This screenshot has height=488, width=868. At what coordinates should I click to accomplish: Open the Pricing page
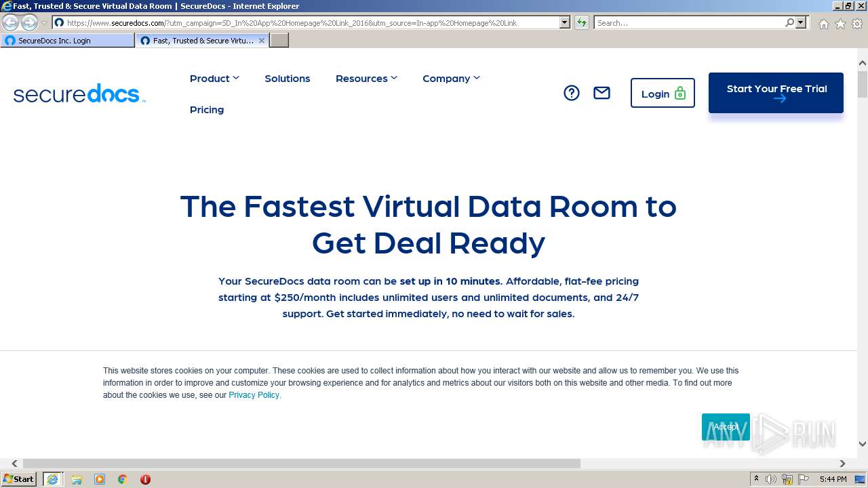point(207,110)
